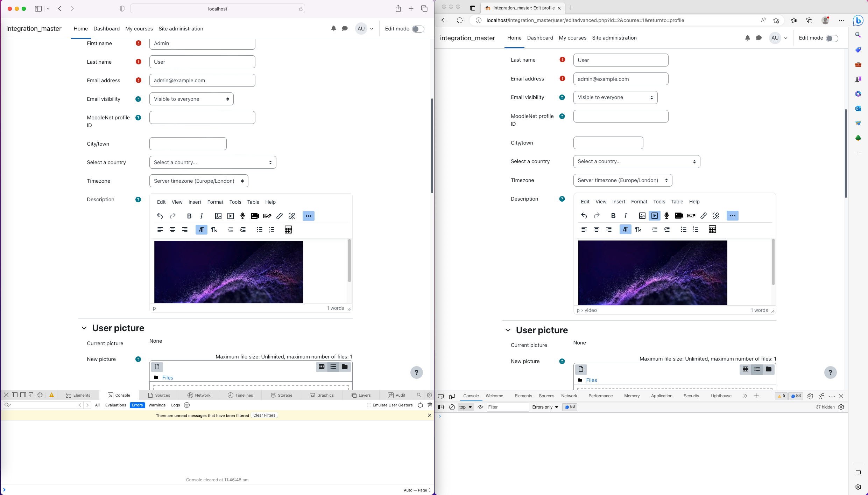Screen dimensions: 868x495
Task: Open notifications bell in left Safari window
Action: (333, 29)
